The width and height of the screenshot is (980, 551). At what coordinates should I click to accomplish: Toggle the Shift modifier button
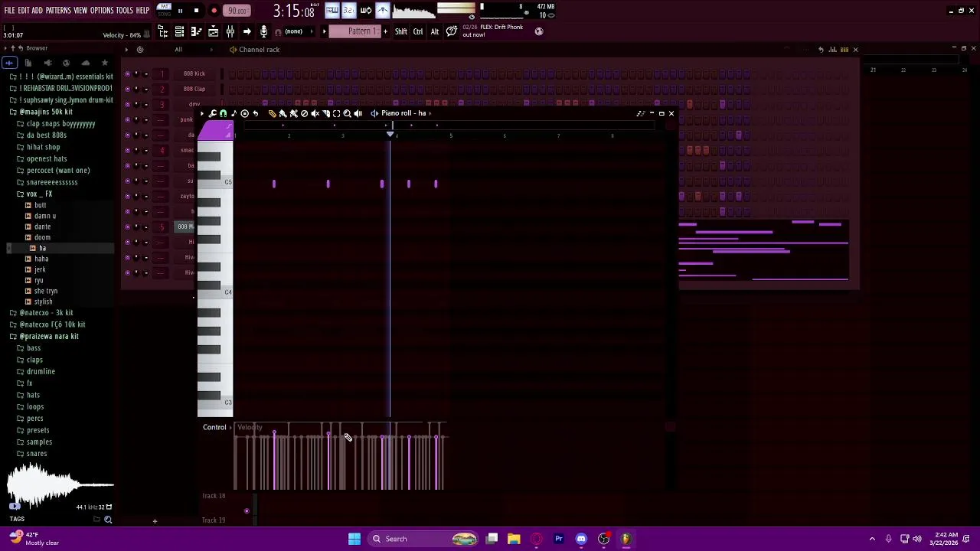pos(401,31)
